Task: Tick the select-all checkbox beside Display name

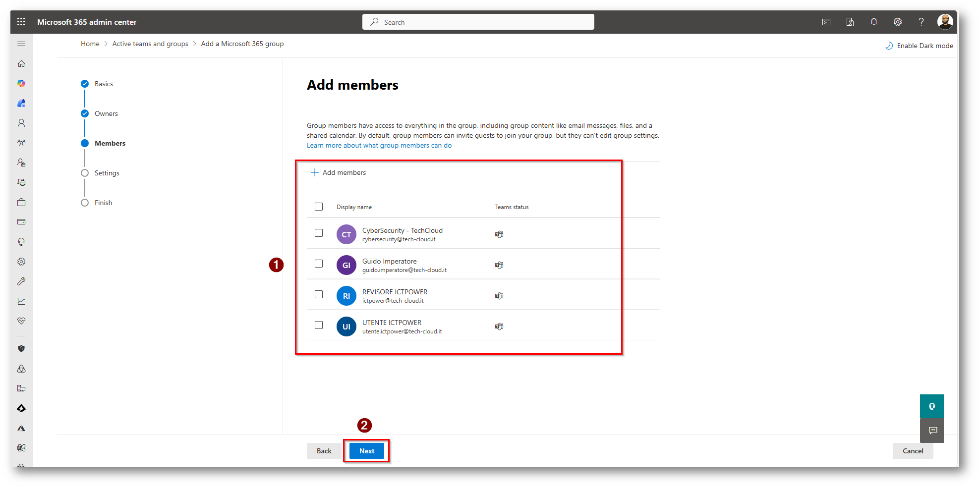Action: pos(319,207)
